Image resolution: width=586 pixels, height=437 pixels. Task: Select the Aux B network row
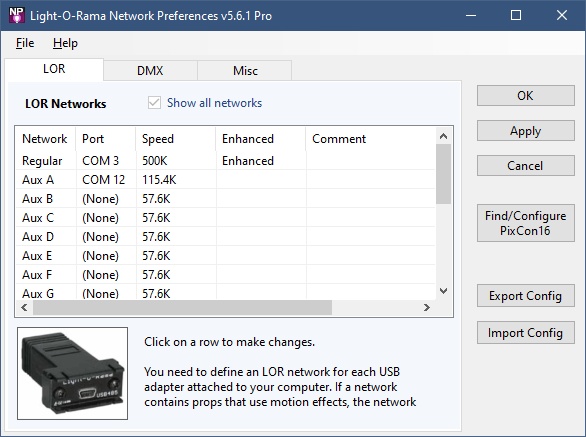point(226,199)
